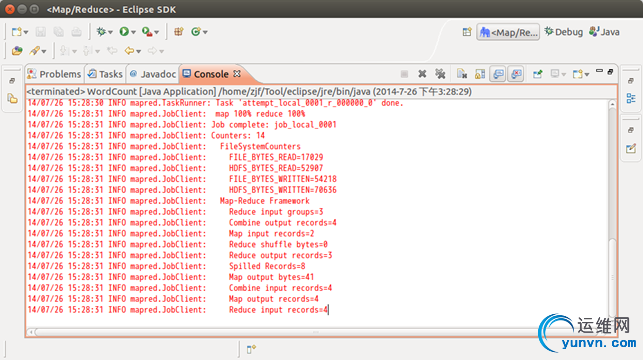Image resolution: width=643 pixels, height=360 pixels.
Task: Restore the left minimized view stack
Action: click(x=12, y=81)
